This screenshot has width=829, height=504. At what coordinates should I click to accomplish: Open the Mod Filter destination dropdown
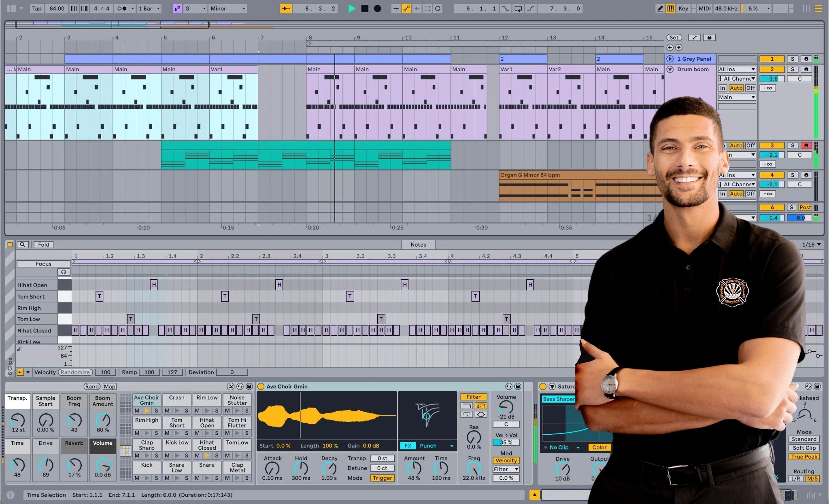pos(506,469)
